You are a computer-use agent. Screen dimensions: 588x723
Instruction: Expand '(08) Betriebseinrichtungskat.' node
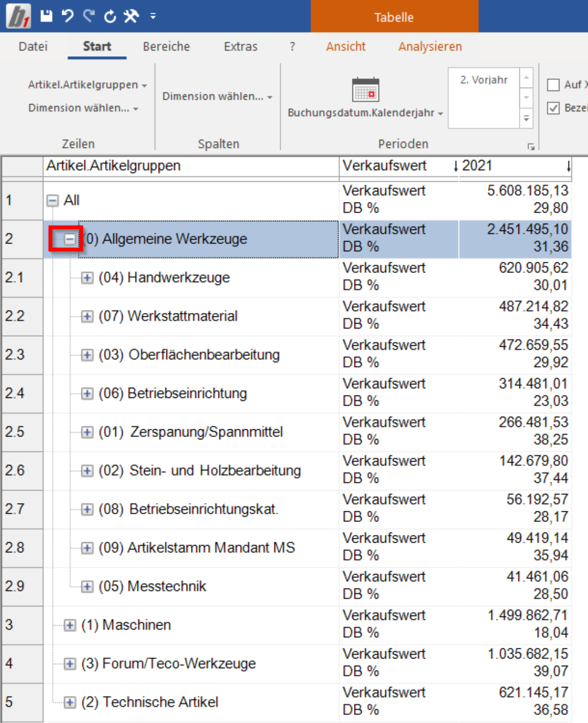pos(87,509)
